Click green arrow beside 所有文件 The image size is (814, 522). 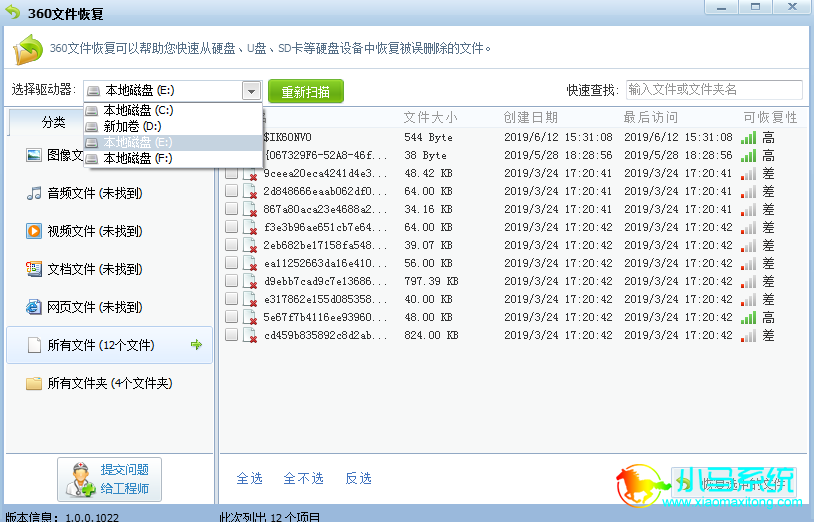click(x=196, y=345)
